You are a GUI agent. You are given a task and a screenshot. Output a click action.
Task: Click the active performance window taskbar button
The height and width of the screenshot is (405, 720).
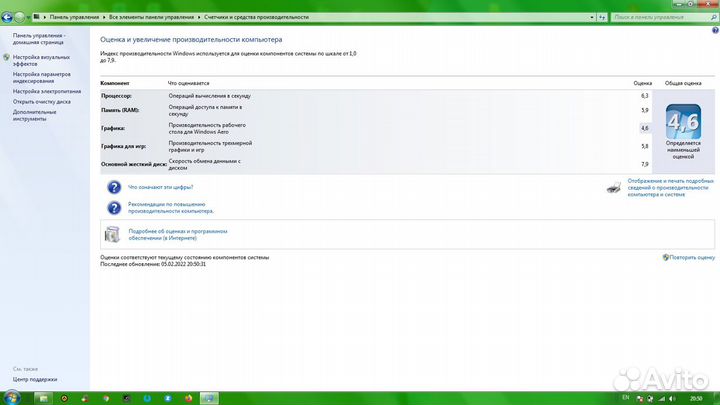point(209,398)
